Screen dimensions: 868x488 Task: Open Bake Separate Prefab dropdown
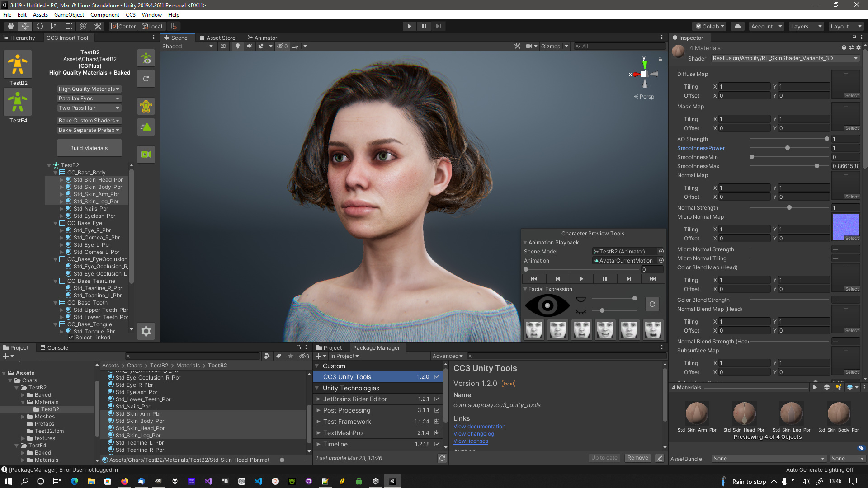point(89,130)
